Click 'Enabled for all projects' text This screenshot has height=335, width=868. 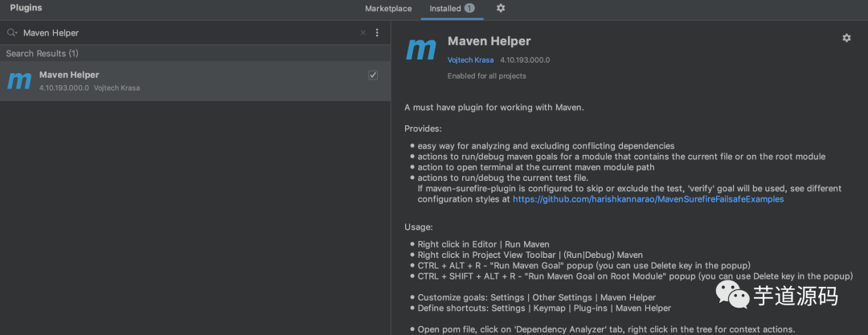click(486, 76)
